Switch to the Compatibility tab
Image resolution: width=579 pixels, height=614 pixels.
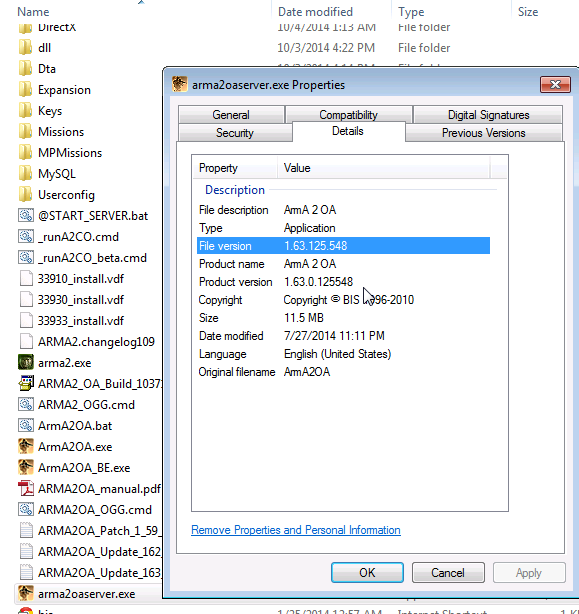(348, 115)
